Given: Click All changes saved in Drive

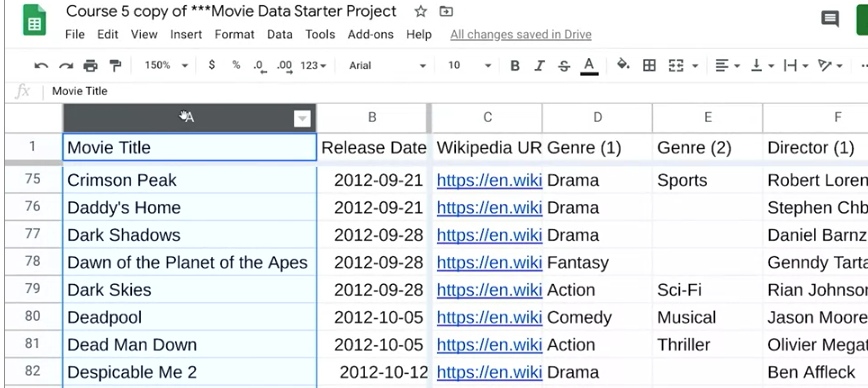Looking at the screenshot, I should click(521, 34).
